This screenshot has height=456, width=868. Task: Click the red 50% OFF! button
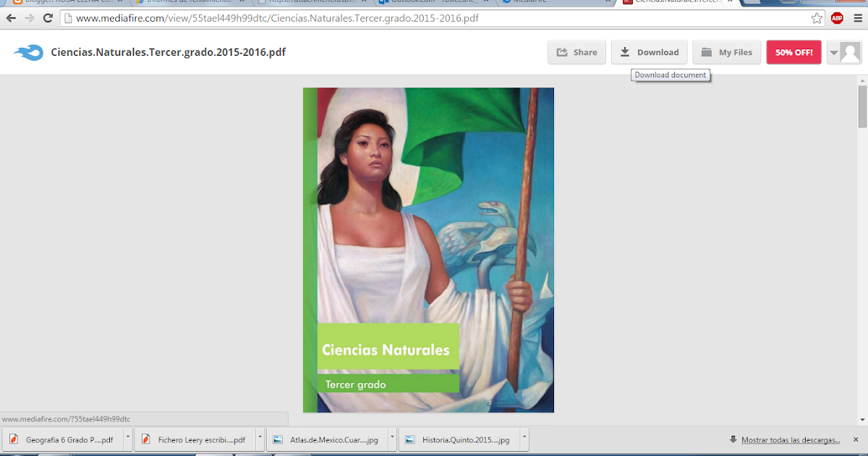(793, 52)
